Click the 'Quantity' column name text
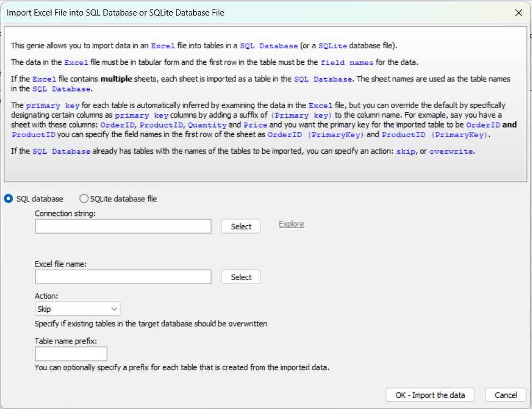Viewport: 532px width, 409px height. tap(207, 125)
